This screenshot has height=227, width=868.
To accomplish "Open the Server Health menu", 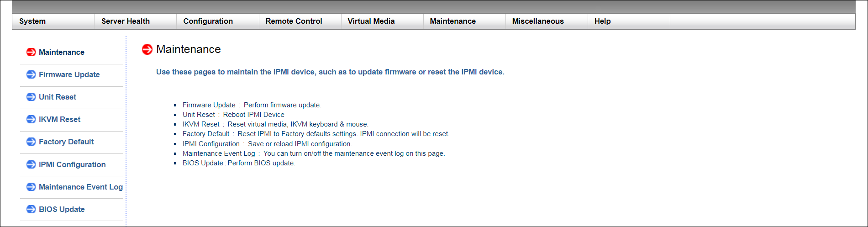I will coord(126,21).
